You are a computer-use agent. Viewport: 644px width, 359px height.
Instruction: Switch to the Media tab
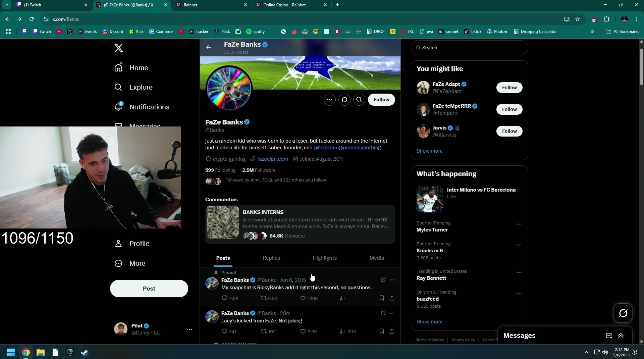pyautogui.click(x=377, y=258)
